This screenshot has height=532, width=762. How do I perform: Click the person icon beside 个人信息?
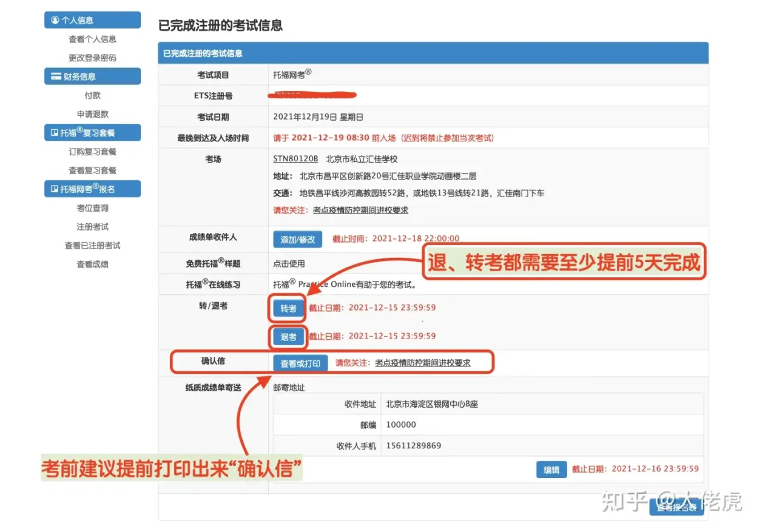coord(55,20)
